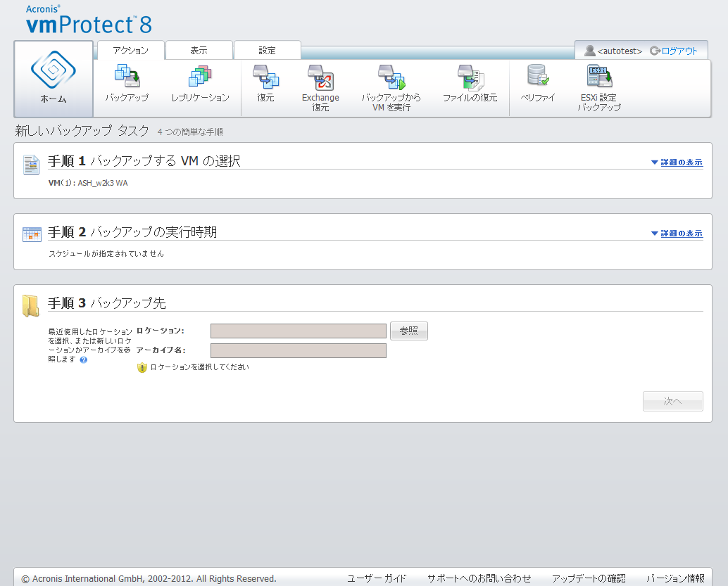Click the ロケーション input field

coord(299,331)
